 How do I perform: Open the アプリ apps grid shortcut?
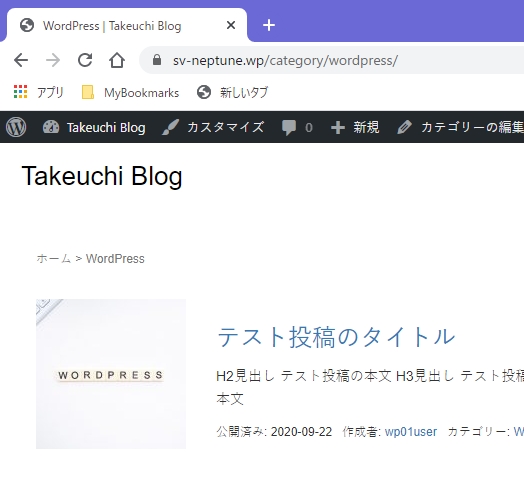click(x=38, y=92)
